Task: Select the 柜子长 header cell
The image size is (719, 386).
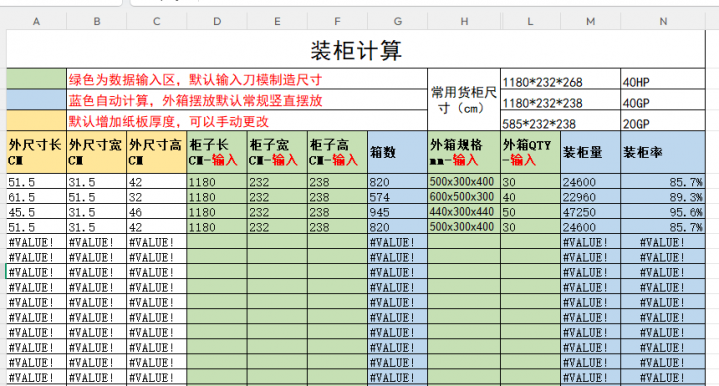Action: coord(217,152)
